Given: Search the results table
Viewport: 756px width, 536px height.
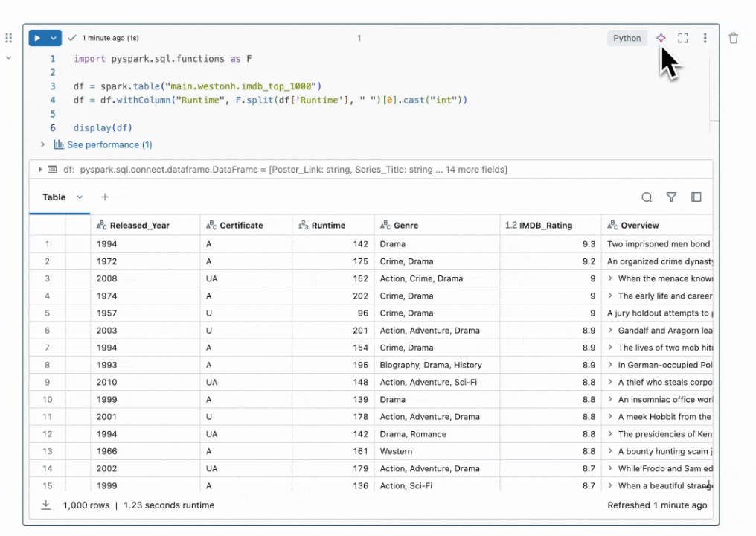Looking at the screenshot, I should tap(647, 197).
